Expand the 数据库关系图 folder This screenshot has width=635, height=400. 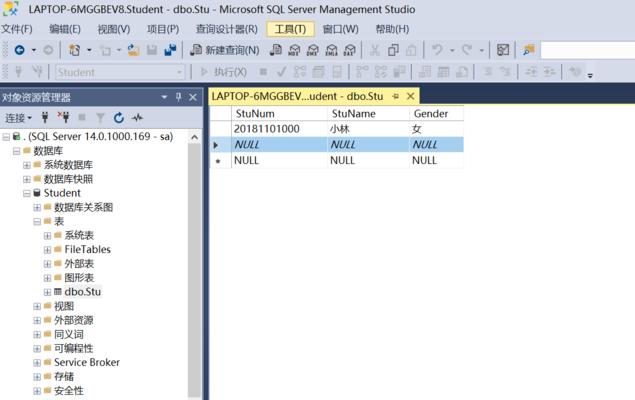37,208
